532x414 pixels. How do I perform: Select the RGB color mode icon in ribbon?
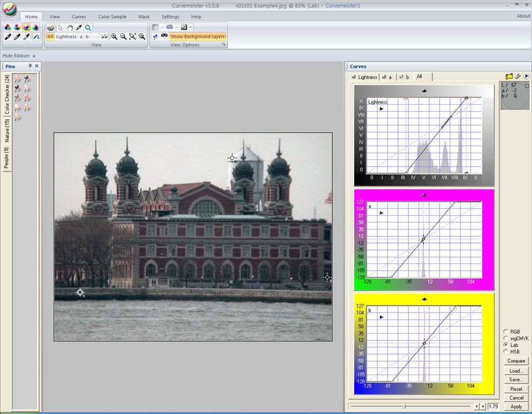[8, 28]
